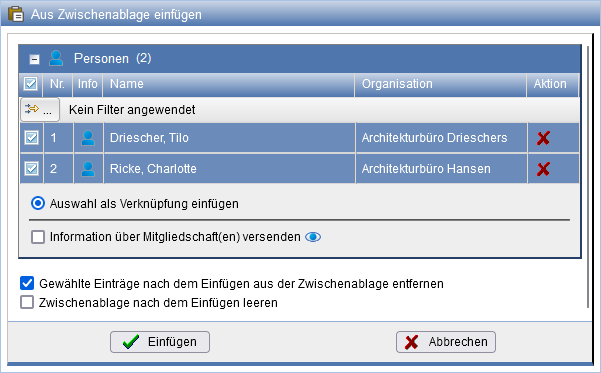Open the filter settings button
Image resolution: width=601 pixels, height=373 pixels.
[x=40, y=110]
